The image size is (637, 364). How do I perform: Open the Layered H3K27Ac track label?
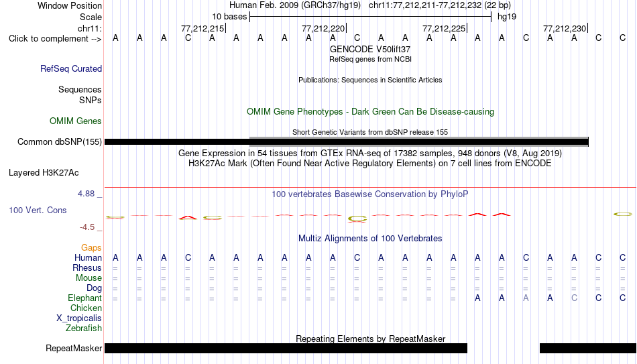[x=44, y=173]
